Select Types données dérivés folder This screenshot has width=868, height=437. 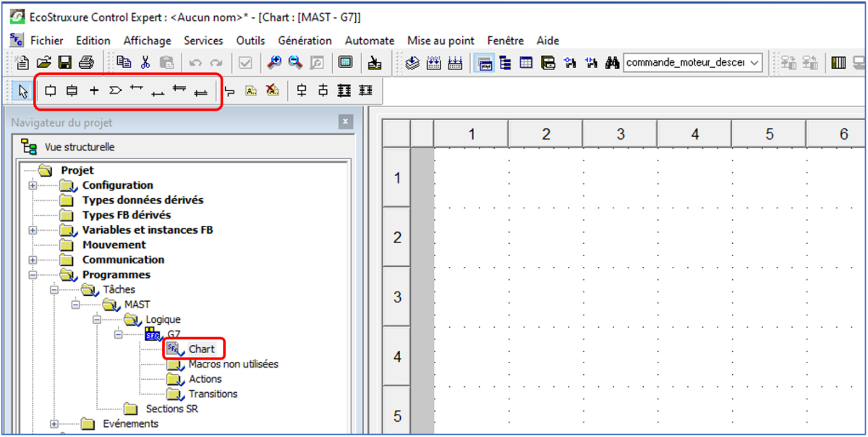click(x=143, y=200)
